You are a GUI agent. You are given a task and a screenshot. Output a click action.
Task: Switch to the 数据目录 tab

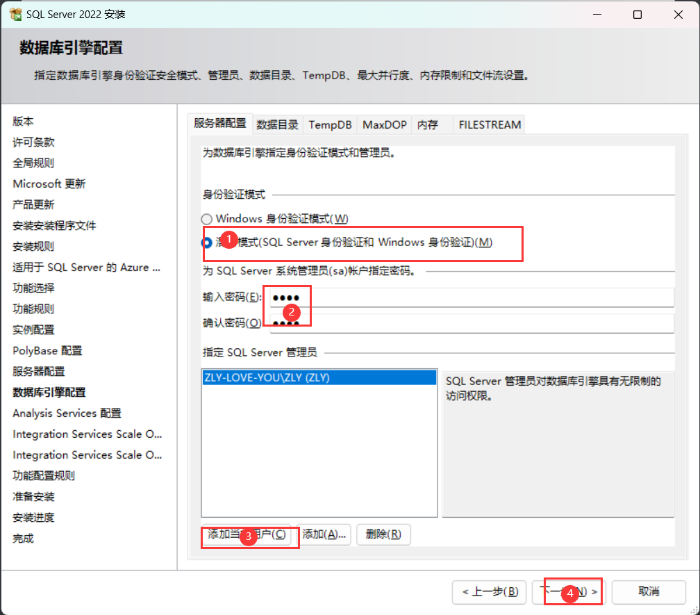pyautogui.click(x=277, y=124)
